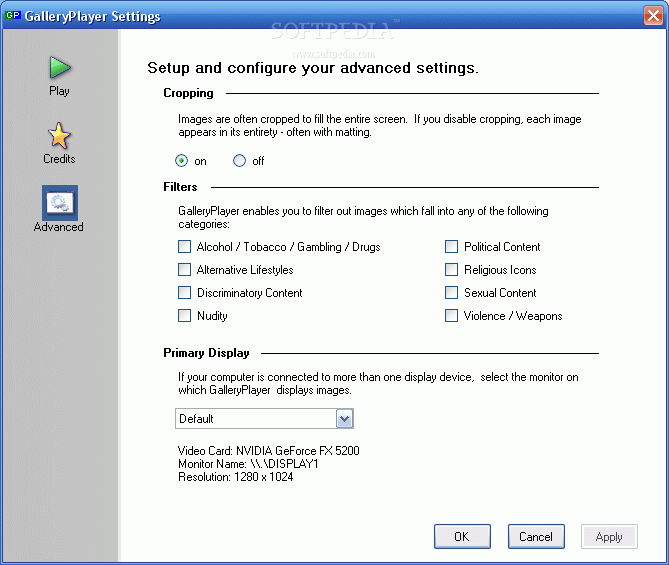This screenshot has width=669, height=565.
Task: Enable the Alternative Lifestyles filter
Action: coord(184,270)
